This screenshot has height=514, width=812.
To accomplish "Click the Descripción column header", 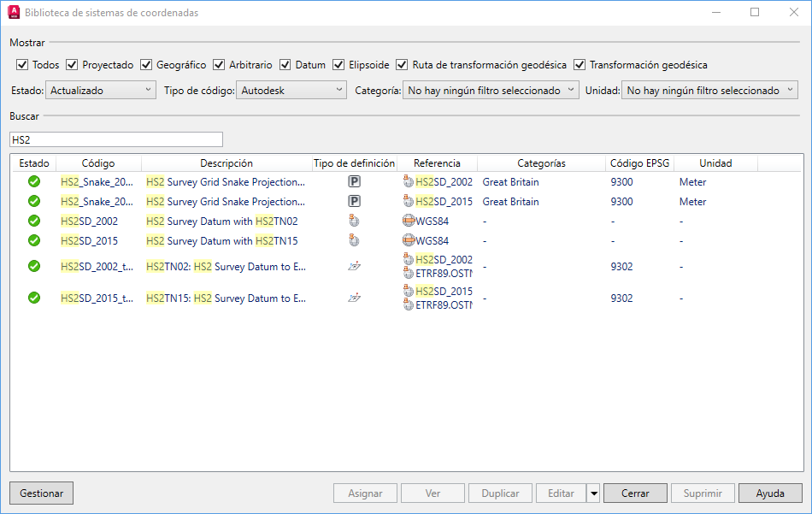I will (227, 163).
